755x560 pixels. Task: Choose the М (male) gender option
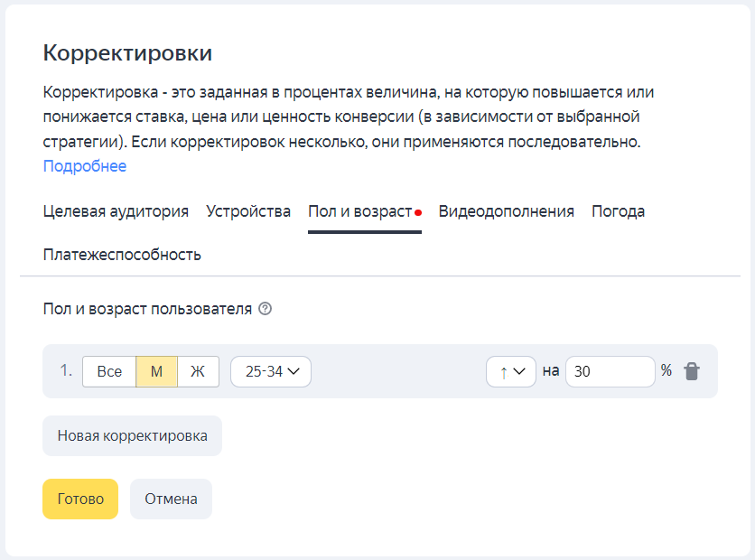pyautogui.click(x=156, y=371)
